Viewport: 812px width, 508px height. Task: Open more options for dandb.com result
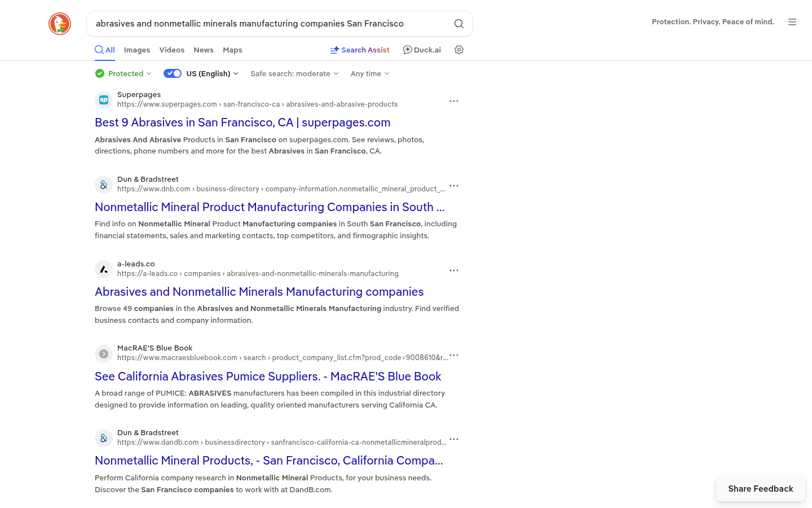point(454,439)
